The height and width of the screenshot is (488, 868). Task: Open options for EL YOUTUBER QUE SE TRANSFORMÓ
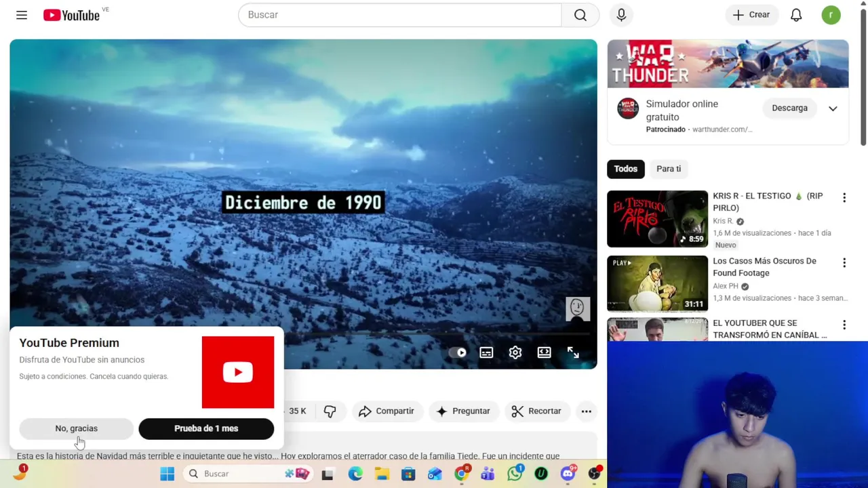(x=844, y=325)
